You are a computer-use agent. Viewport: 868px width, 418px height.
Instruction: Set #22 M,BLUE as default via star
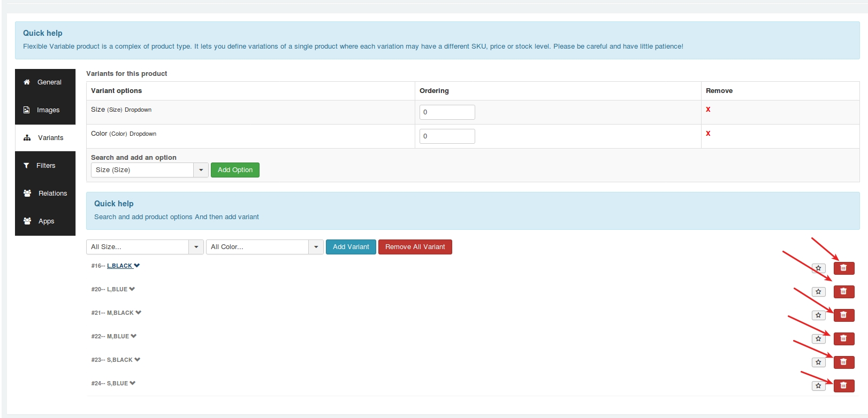point(818,339)
